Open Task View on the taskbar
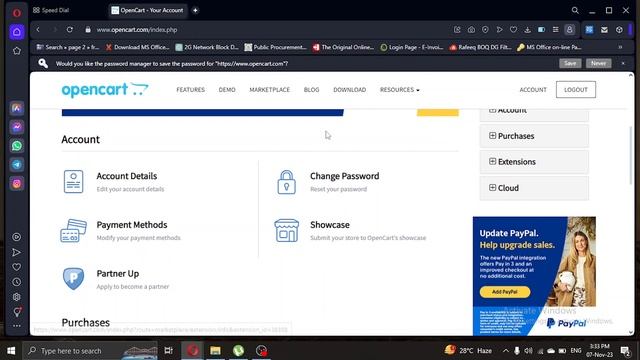 pos(168,351)
